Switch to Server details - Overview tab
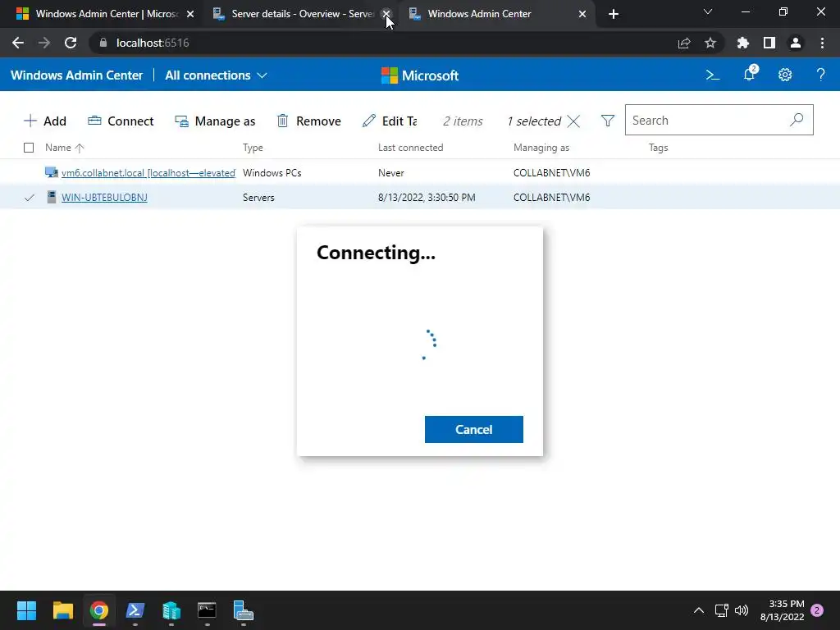840x630 pixels. tap(294, 14)
